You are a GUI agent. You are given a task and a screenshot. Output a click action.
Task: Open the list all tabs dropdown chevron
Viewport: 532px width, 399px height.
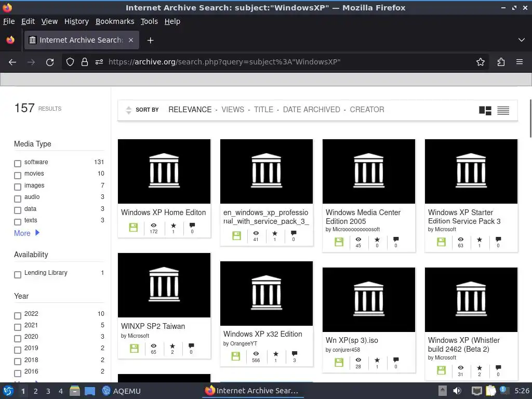click(522, 40)
